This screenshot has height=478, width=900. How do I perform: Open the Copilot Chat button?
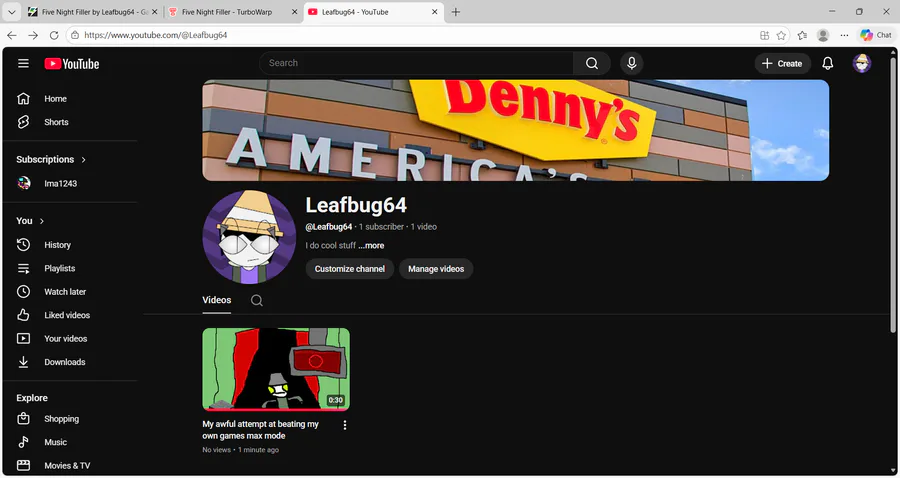875,35
